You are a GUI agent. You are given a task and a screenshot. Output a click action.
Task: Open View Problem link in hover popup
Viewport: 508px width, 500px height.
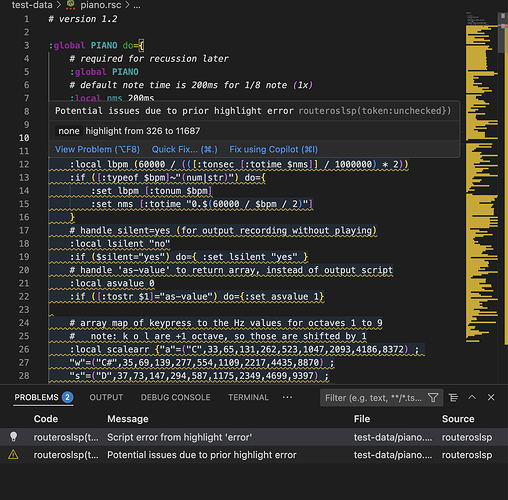click(97, 149)
